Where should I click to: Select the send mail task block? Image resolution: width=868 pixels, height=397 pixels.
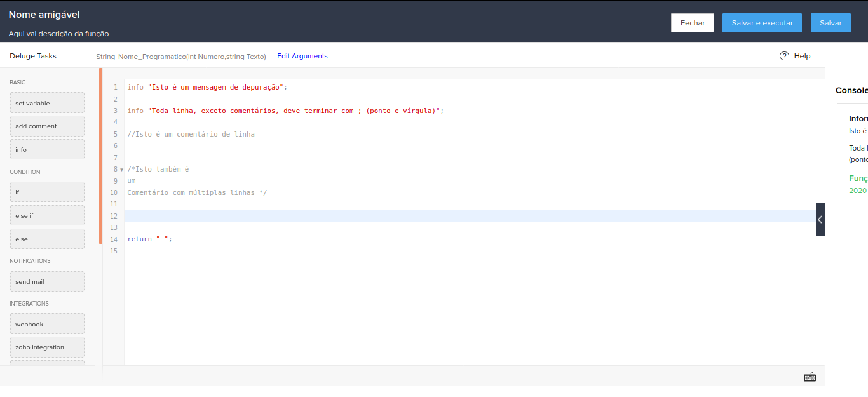47,281
